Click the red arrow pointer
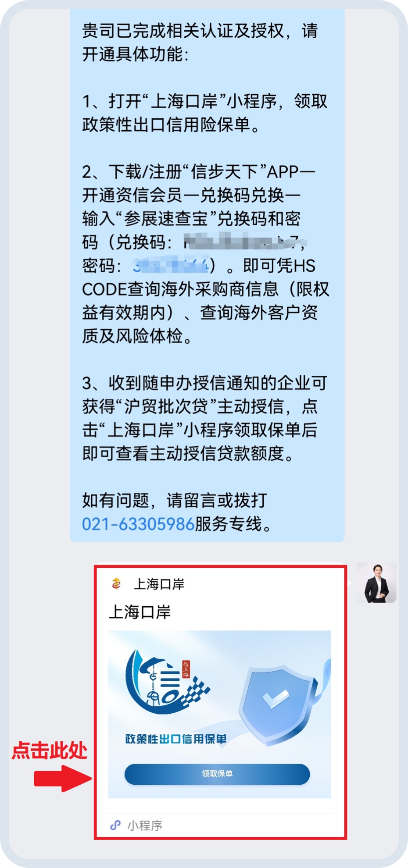The height and width of the screenshot is (868, 408). tap(63, 778)
